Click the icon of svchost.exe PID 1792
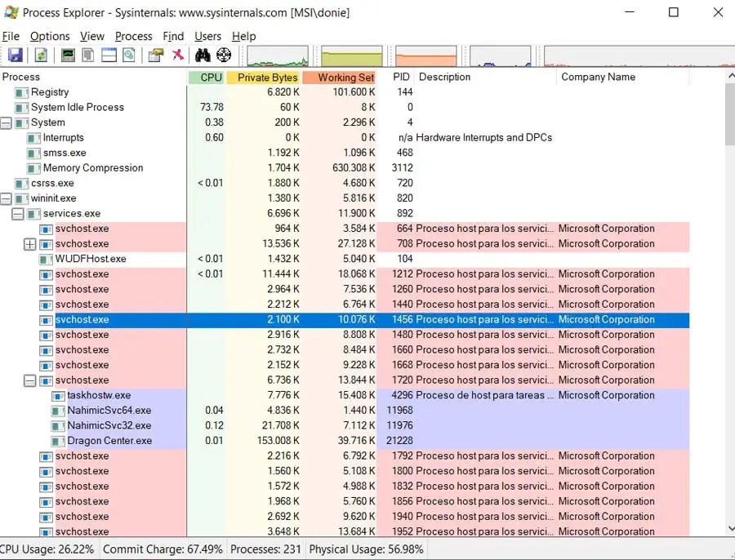 point(46,456)
